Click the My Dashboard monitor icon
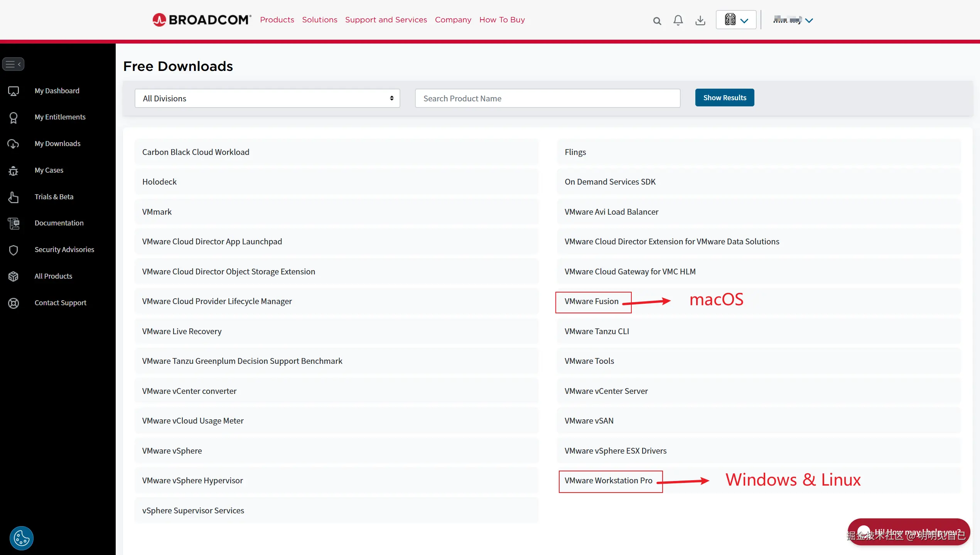This screenshot has height=555, width=980. (x=13, y=91)
